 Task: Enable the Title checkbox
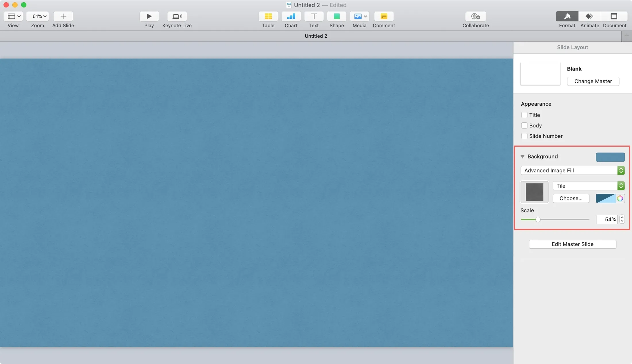click(524, 115)
